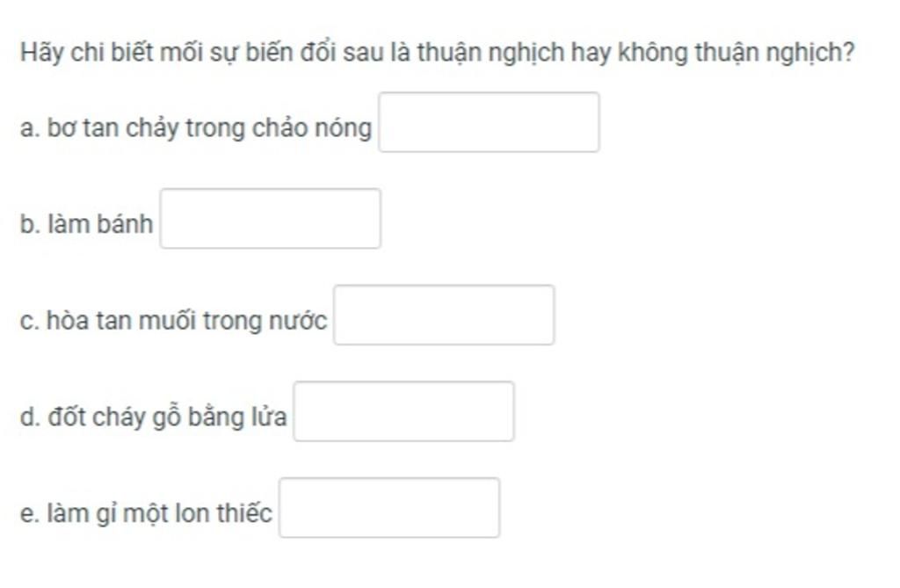Activate the input box for làm gỉ lon thiếc
The height and width of the screenshot is (588, 900).
click(x=389, y=508)
